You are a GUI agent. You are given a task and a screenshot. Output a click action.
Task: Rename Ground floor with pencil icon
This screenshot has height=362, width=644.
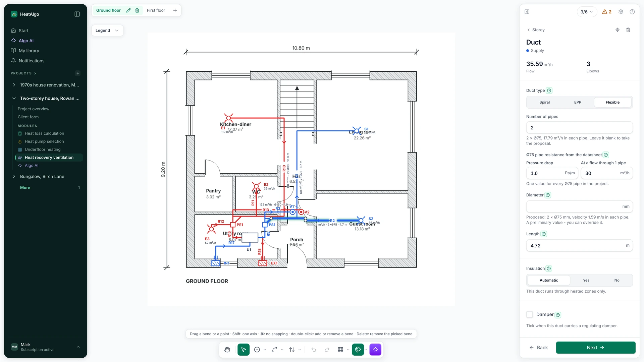click(x=128, y=10)
